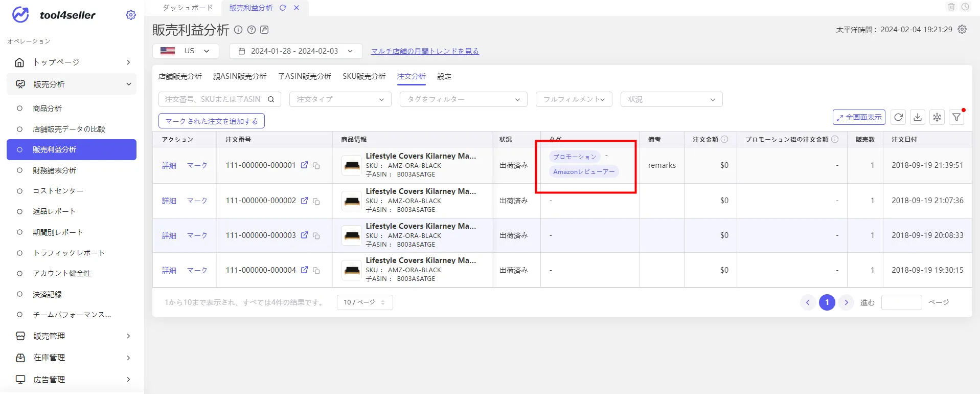
Task: Click the table refresh icon button
Action: (x=898, y=117)
